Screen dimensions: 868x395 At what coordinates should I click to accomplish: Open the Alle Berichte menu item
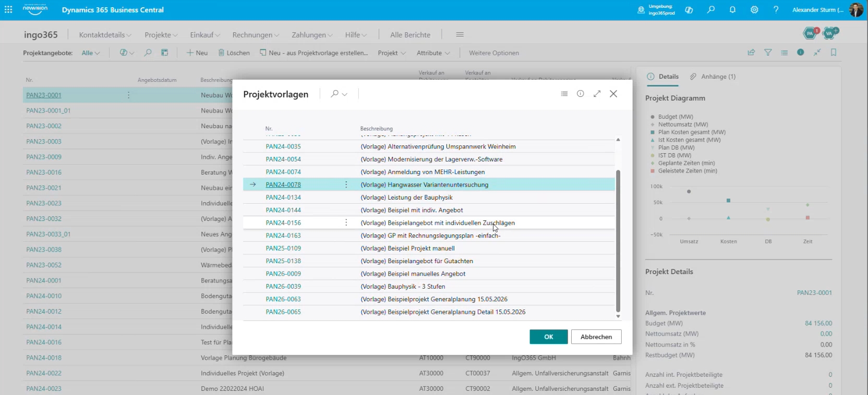[410, 35]
